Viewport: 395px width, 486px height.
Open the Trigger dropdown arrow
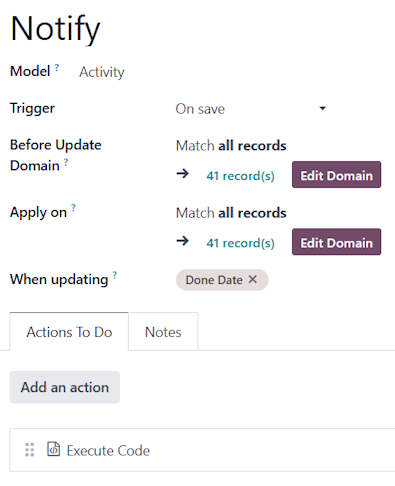pos(322,108)
